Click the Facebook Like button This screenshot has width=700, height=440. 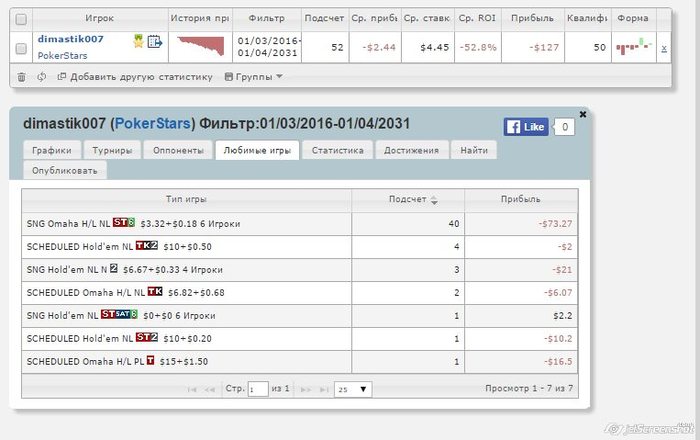tap(526, 127)
